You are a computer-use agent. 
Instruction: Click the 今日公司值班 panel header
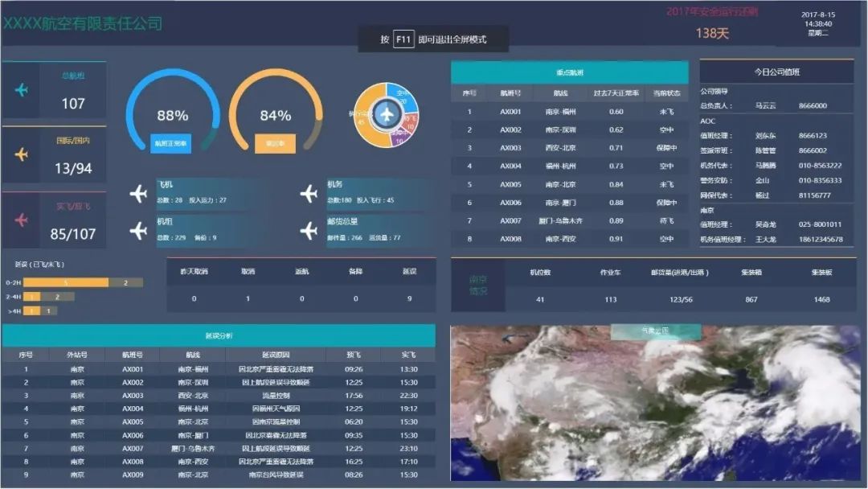coord(776,72)
